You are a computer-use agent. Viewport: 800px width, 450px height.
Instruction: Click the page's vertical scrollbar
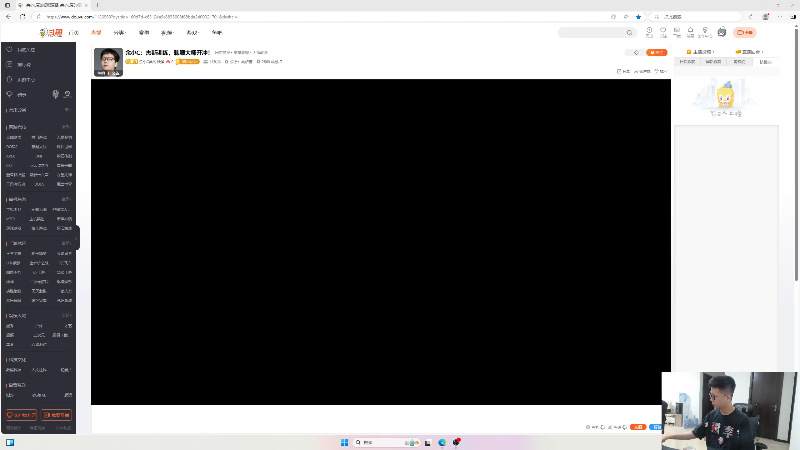(796, 153)
